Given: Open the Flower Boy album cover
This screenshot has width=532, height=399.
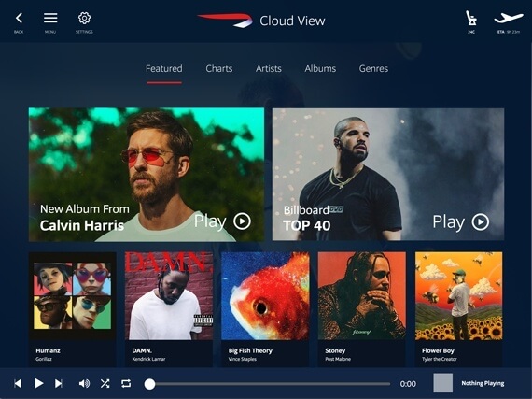Looking at the screenshot, I should (458, 296).
